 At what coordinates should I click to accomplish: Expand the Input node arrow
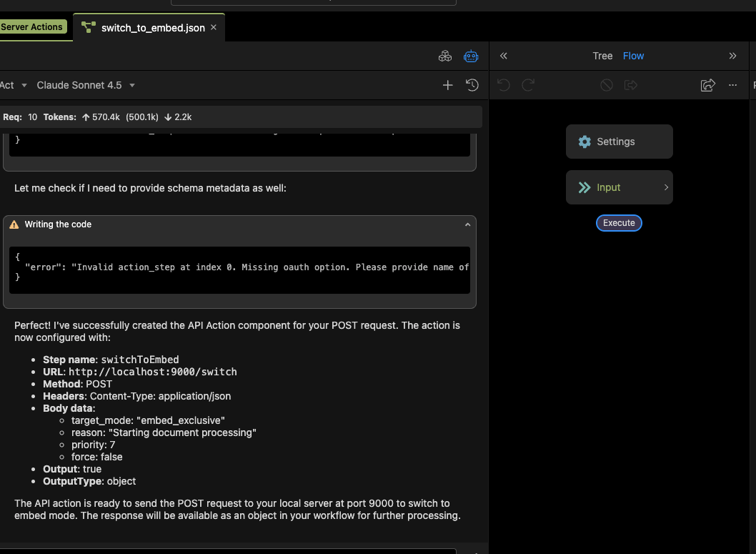click(666, 187)
